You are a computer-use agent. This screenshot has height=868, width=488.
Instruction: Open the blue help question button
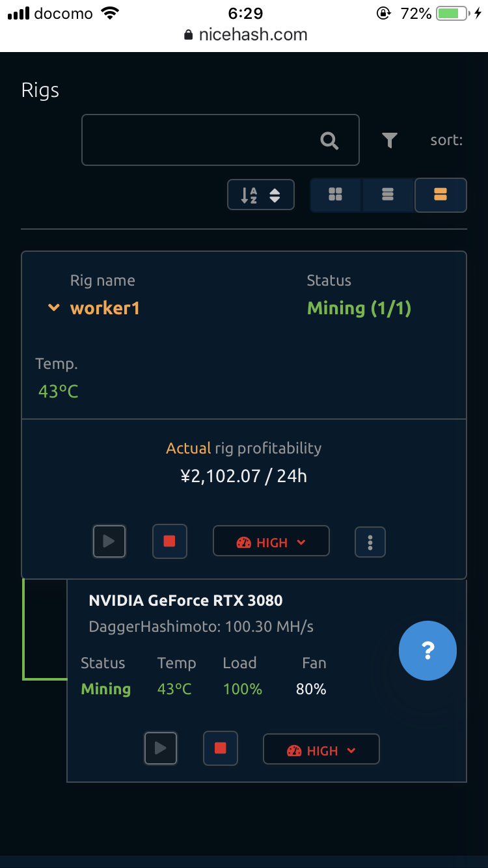[427, 650]
